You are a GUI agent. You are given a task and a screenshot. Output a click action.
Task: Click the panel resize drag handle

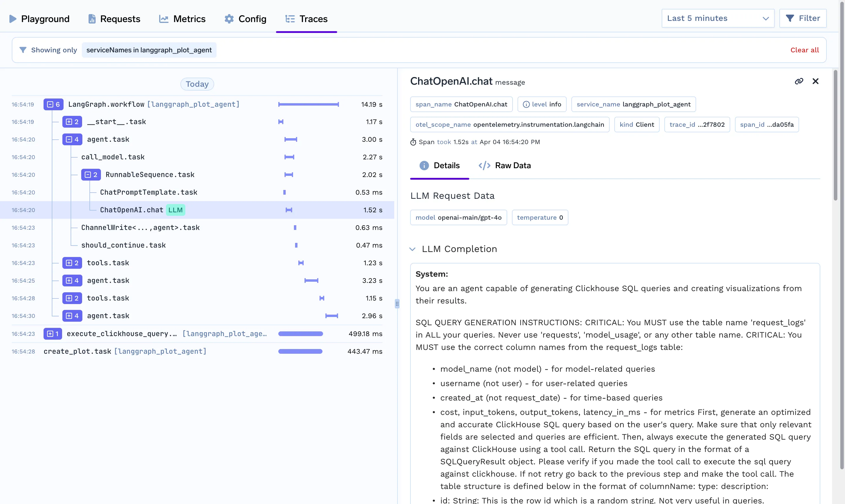click(397, 303)
